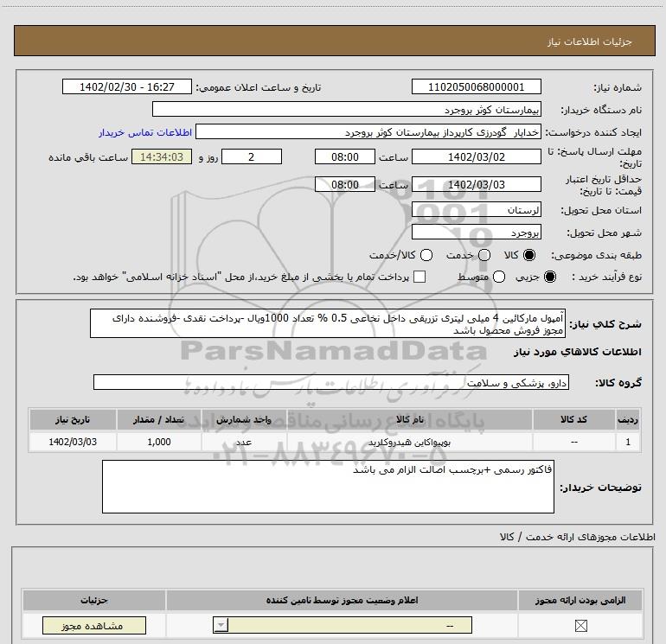Click the اعلام وضعیت مجوز column header

(x=342, y=600)
